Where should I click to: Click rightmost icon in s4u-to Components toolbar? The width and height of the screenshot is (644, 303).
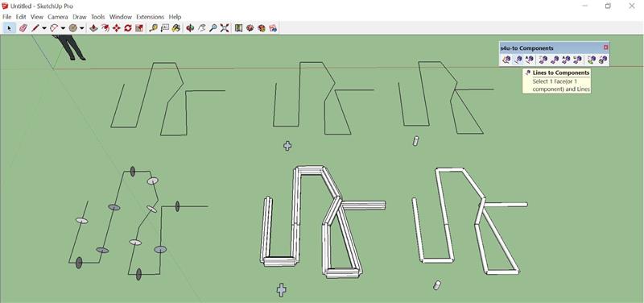pyautogui.click(x=602, y=60)
